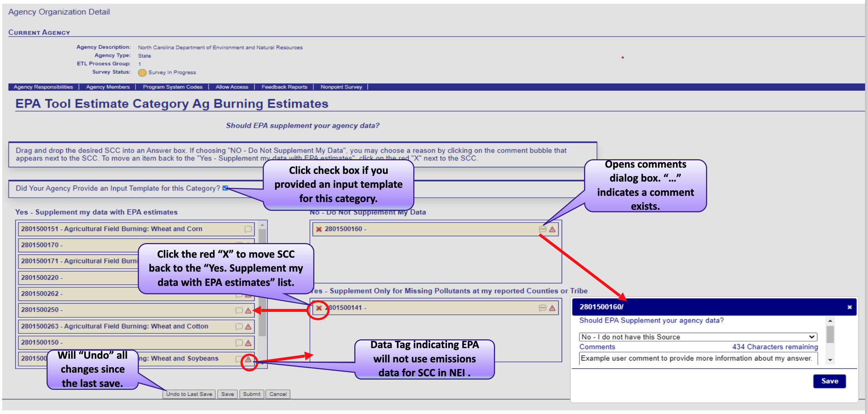This screenshot has width=868, height=414.
Task: Open comment bubble for Wheat and Cotton row
Action: pos(239,327)
